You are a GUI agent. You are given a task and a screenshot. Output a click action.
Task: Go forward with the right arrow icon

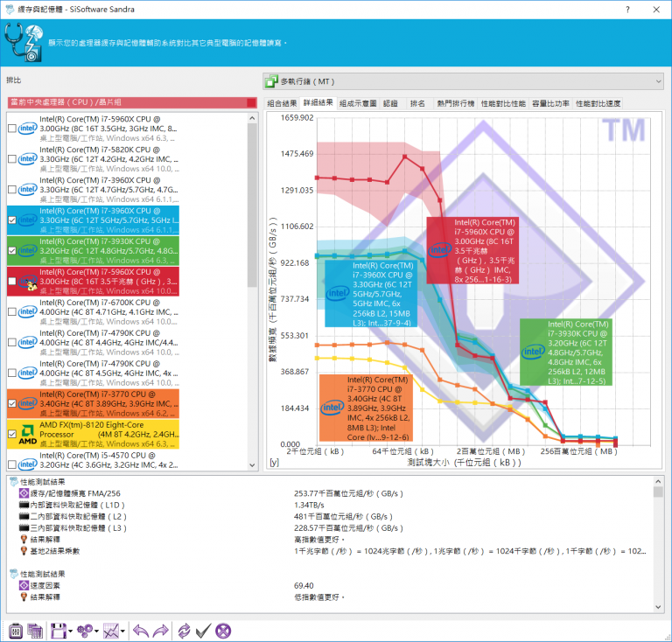(161, 631)
